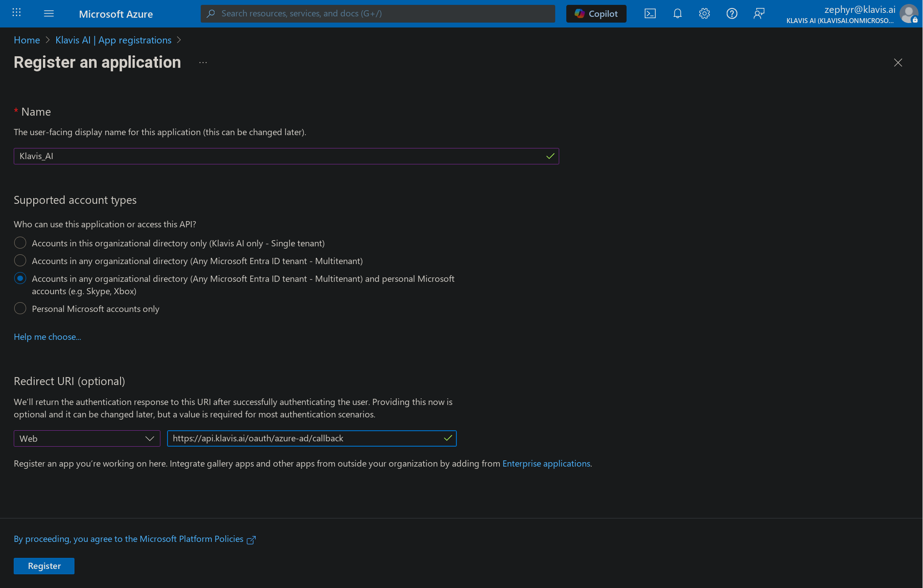Focus the Azure search resources box

[378, 14]
